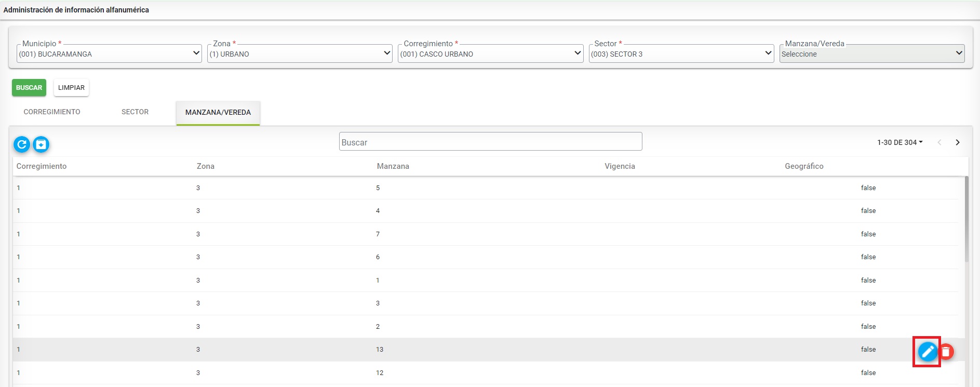Click the table vertical scrollbar
Viewport: 980px width, 387px height.
point(966,218)
